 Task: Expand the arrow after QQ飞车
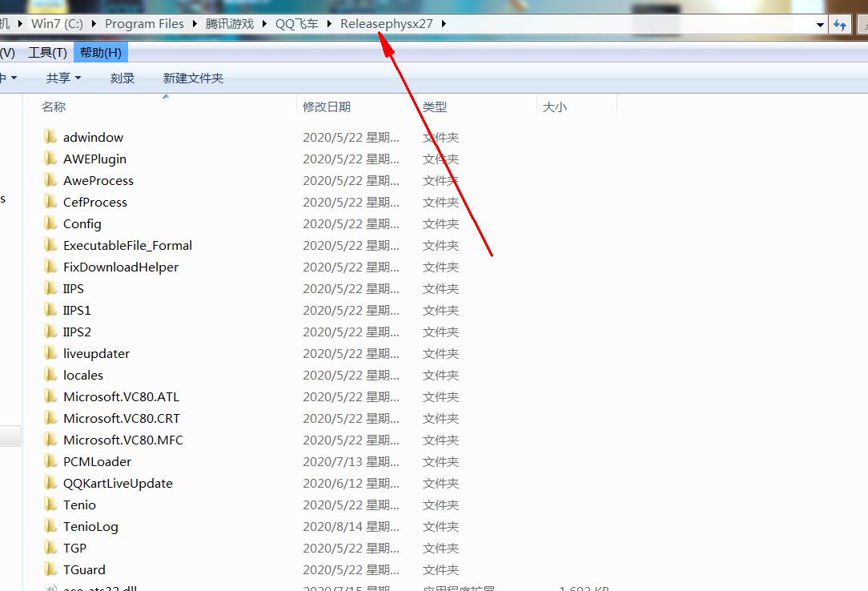[x=329, y=24]
